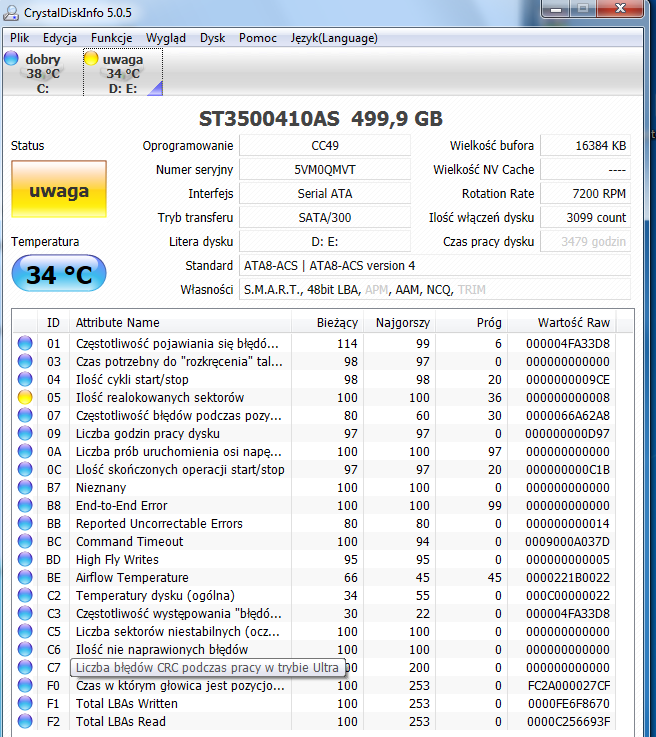The image size is (656, 737).
Task: Click the yellow status orb for disk D: E:
Action: (91, 58)
